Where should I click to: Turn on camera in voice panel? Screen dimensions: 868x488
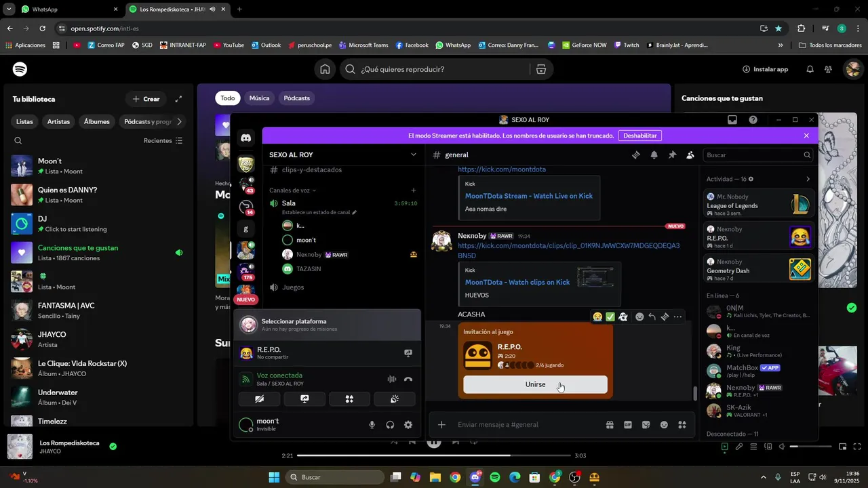(259, 399)
